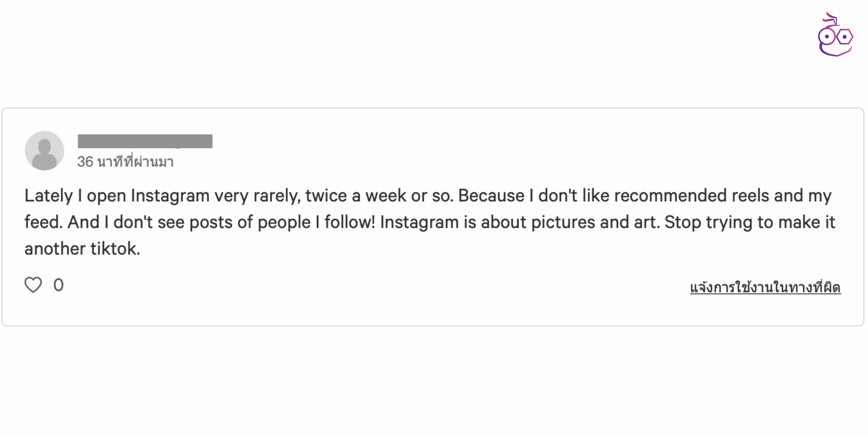Viewport: 868px width, 434px height.
Task: Click the word "Lately" starting the comment
Action: [x=48, y=196]
